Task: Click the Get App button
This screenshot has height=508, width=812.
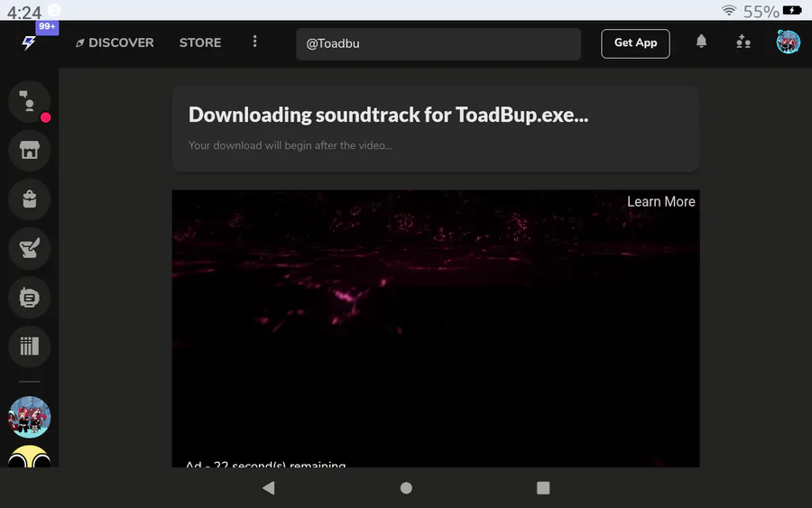Action: (635, 42)
